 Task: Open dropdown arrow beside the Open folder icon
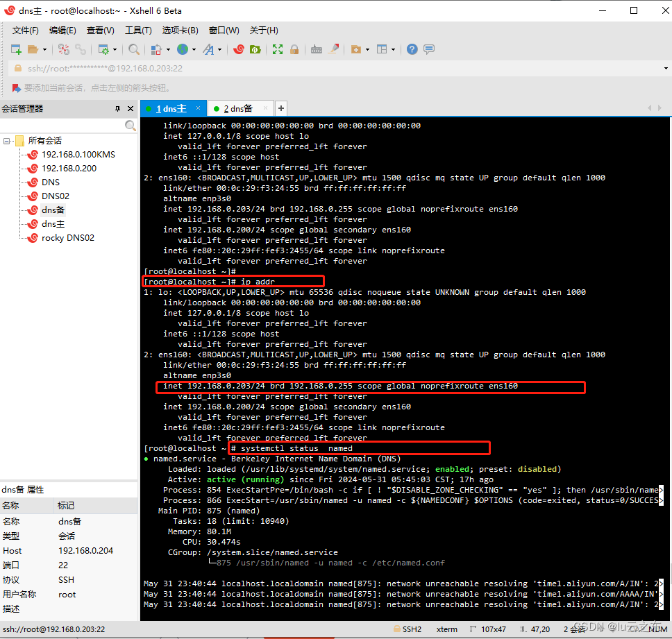click(x=45, y=49)
